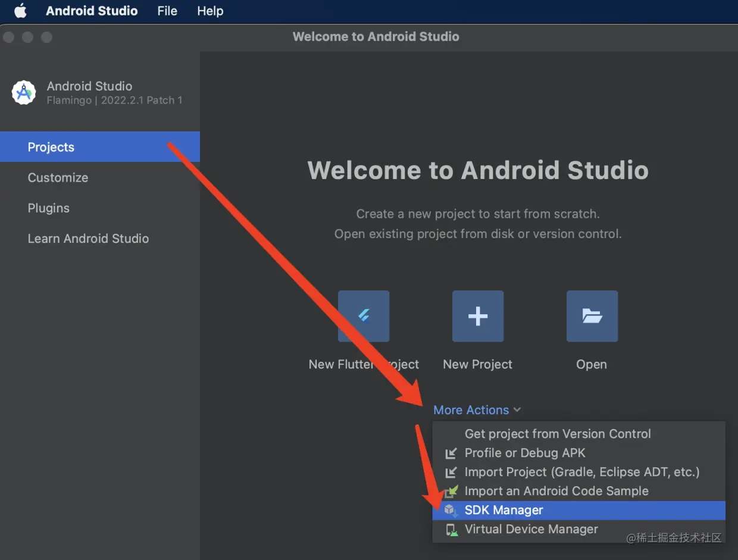Choose Profile or Debug APK
This screenshot has width=738, height=560.
578,453
